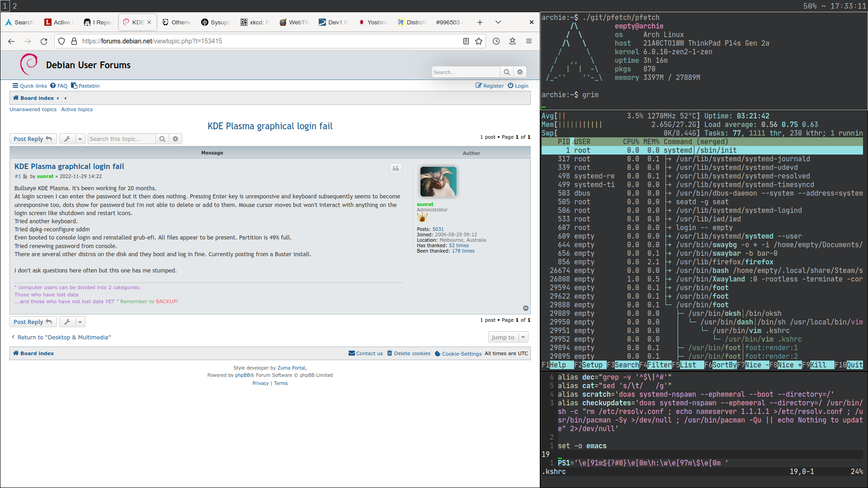Open topic advanced search gear

click(x=175, y=139)
